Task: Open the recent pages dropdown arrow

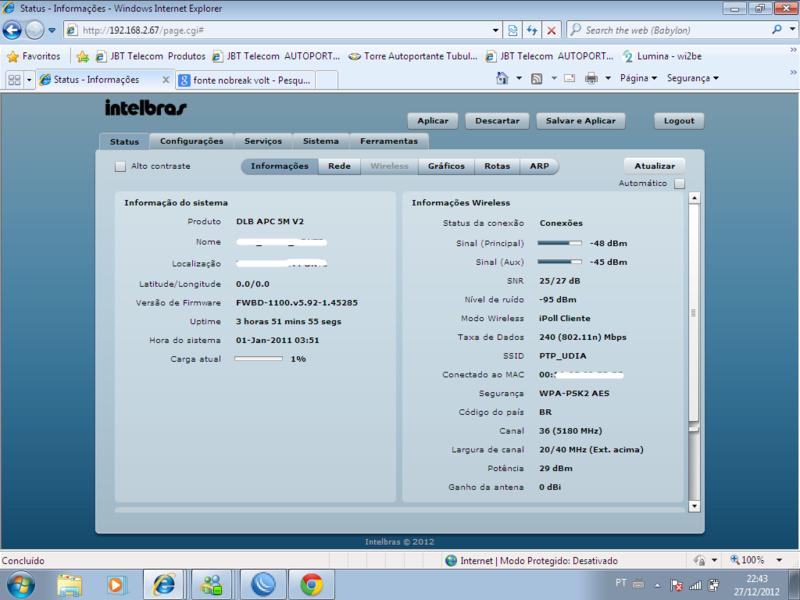Action: [52, 30]
